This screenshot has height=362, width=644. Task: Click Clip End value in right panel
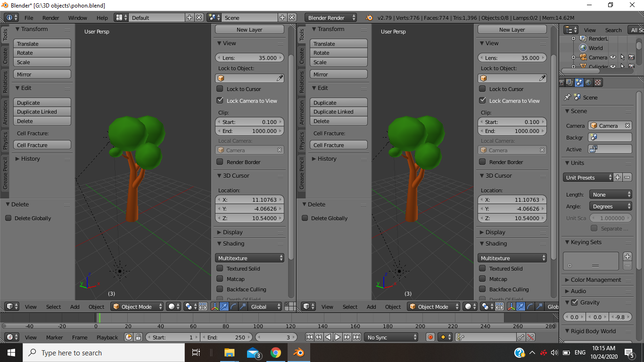click(512, 131)
